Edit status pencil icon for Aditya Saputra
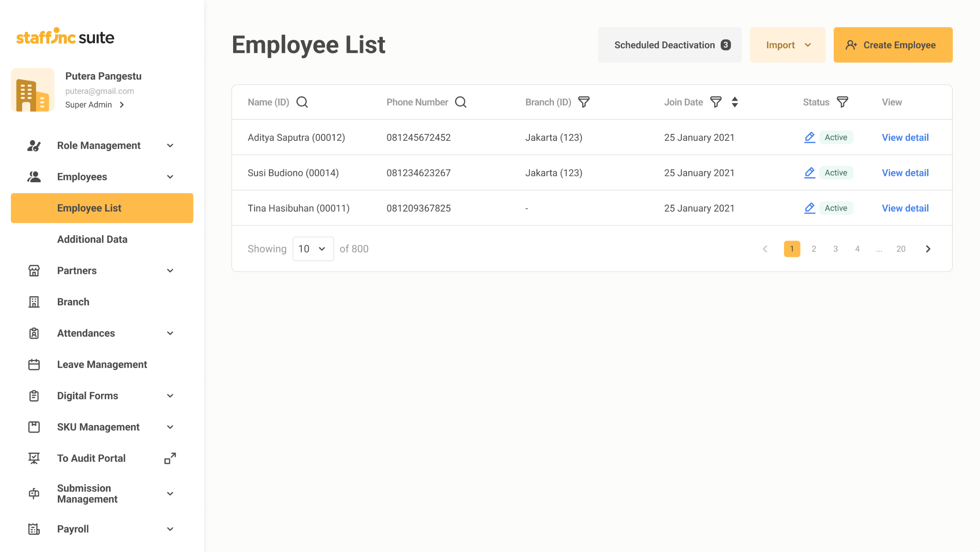The width and height of the screenshot is (980, 552). click(x=809, y=137)
